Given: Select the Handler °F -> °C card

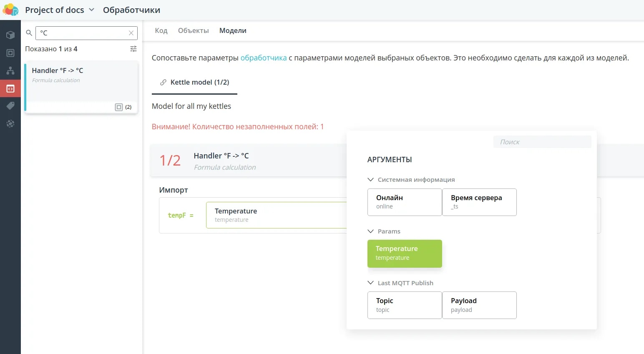Looking at the screenshot, I should [81, 87].
